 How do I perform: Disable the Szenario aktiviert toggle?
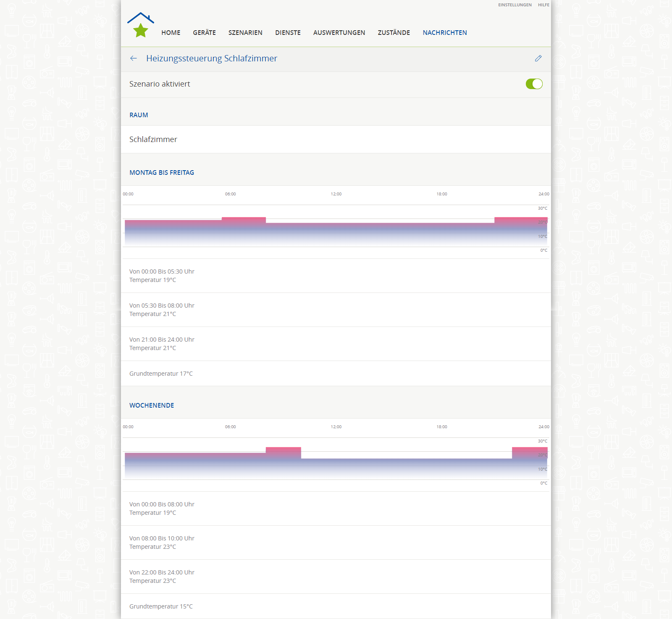pyautogui.click(x=534, y=84)
